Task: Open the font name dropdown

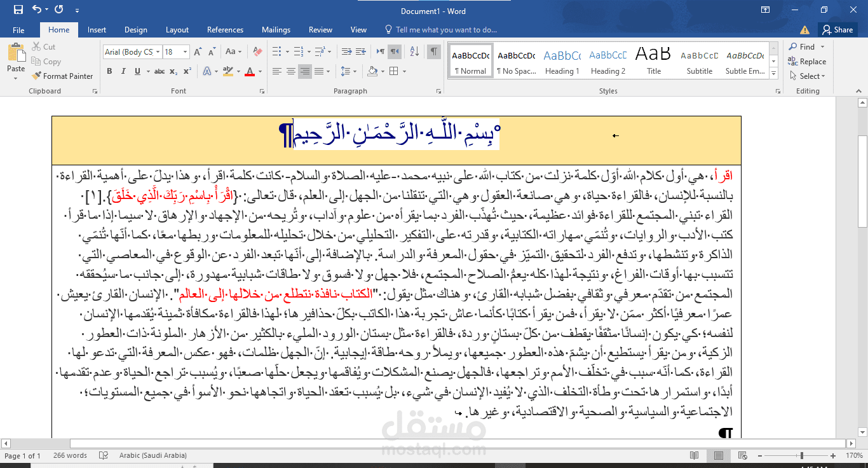Action: (158, 52)
